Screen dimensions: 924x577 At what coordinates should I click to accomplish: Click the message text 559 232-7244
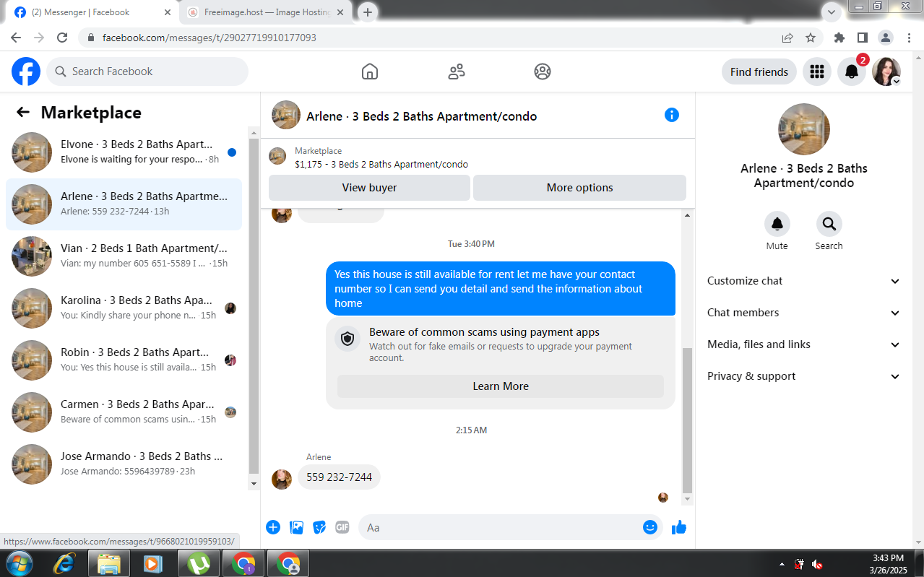point(339,477)
